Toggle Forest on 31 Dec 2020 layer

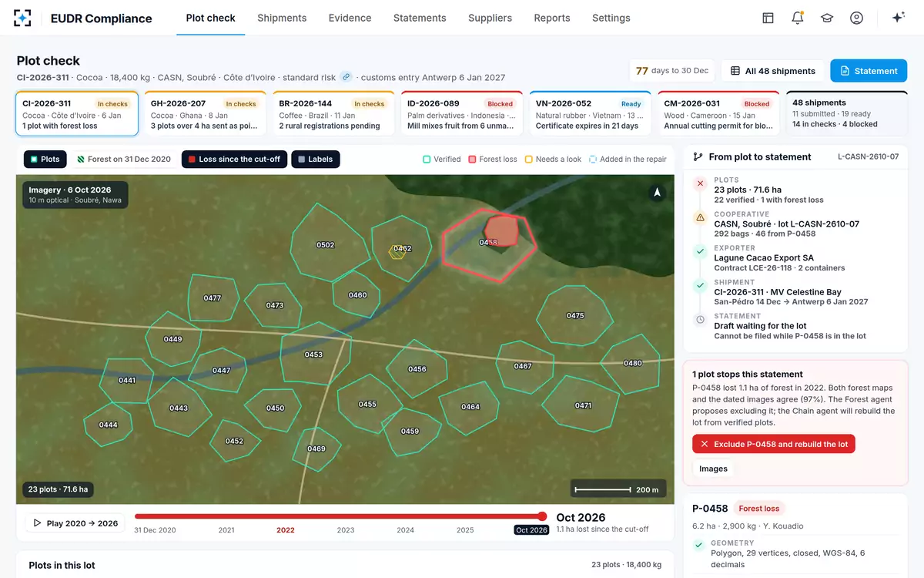click(125, 160)
